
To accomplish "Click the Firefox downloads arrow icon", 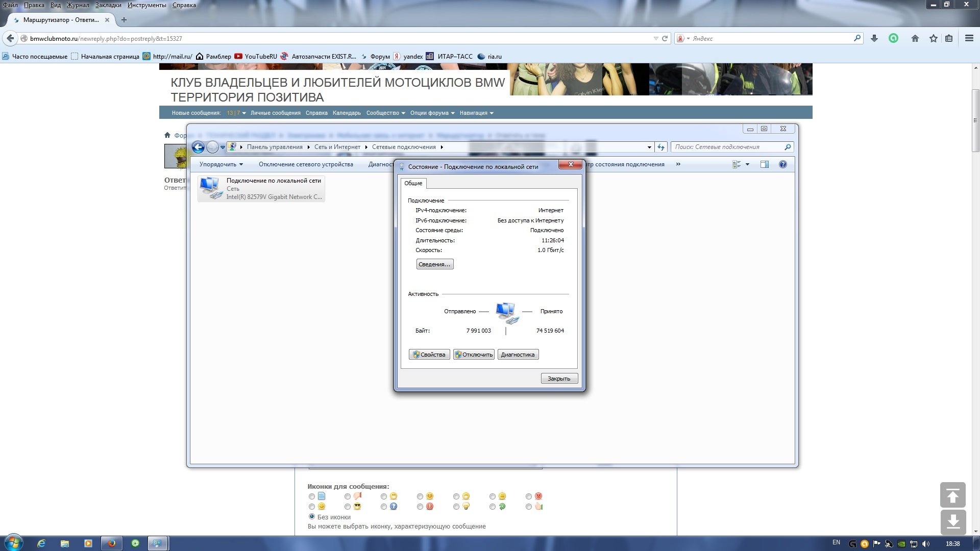I will click(874, 38).
